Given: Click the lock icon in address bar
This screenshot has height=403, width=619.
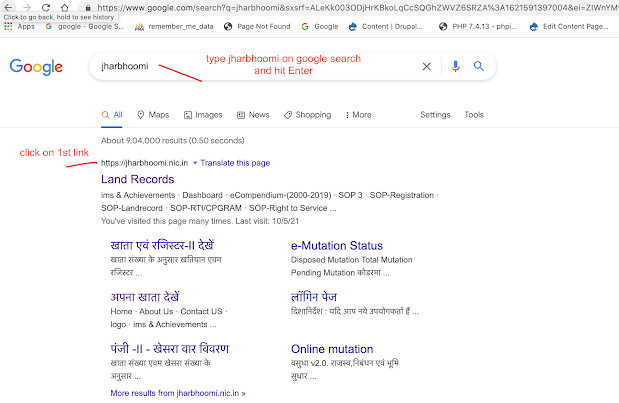Looking at the screenshot, I should click(88, 7).
